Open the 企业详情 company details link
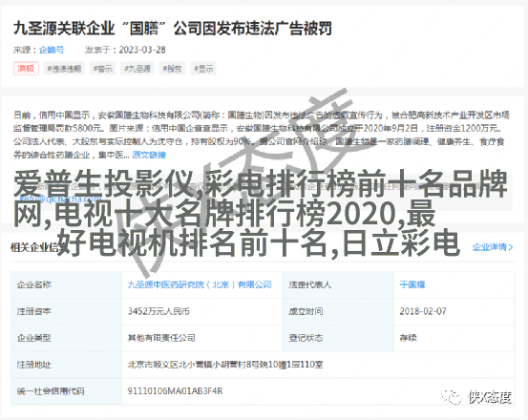 [493, 247]
